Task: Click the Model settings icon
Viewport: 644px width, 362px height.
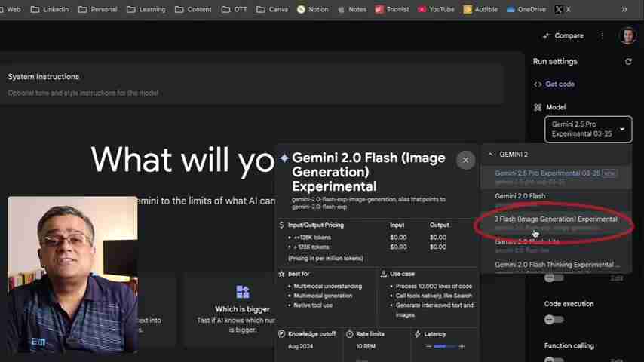Action: [537, 107]
